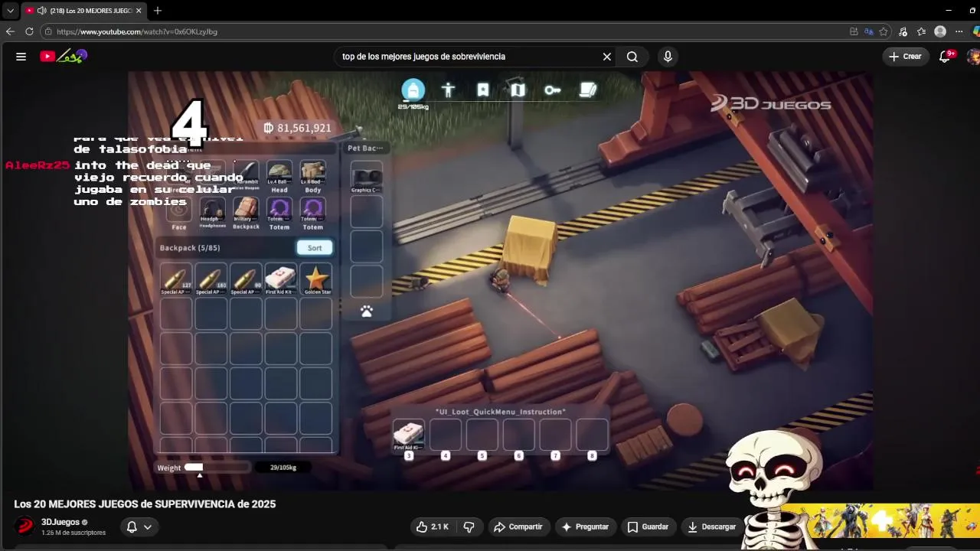The width and height of the screenshot is (980, 551).
Task: Open the YouTube guide hamburger menu
Action: point(21,56)
